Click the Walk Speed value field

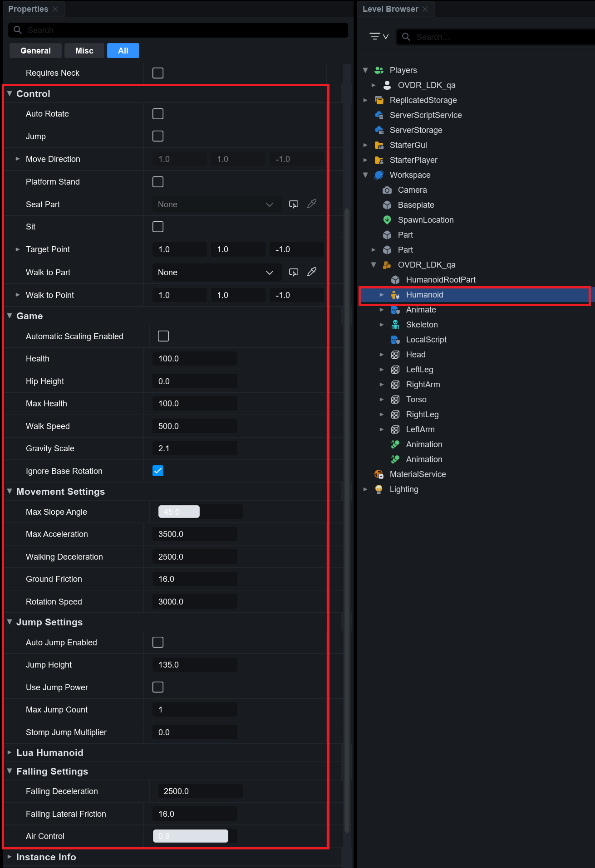195,426
